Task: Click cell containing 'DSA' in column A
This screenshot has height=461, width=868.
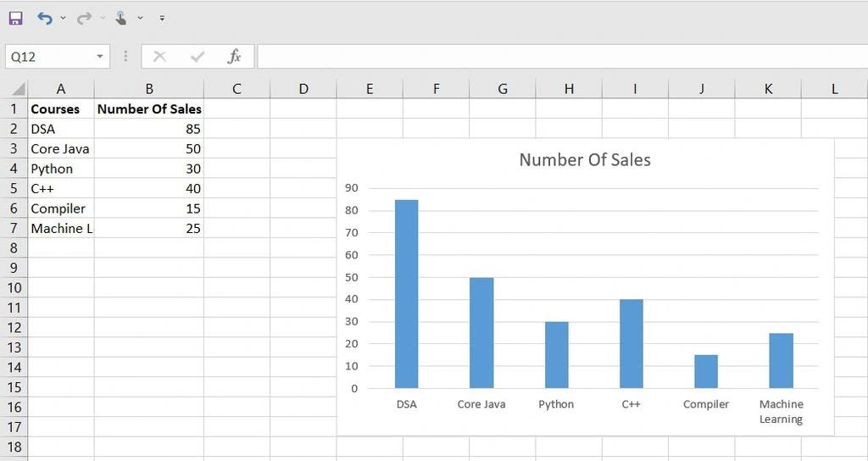Action: (x=61, y=129)
